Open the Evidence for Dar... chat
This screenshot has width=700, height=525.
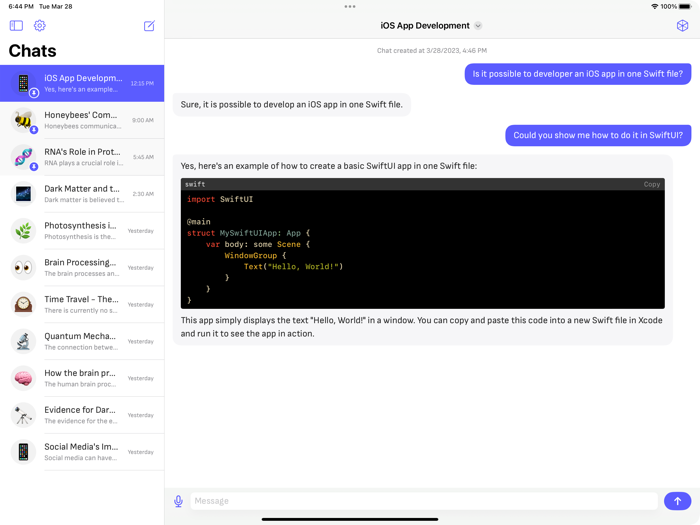(x=82, y=415)
